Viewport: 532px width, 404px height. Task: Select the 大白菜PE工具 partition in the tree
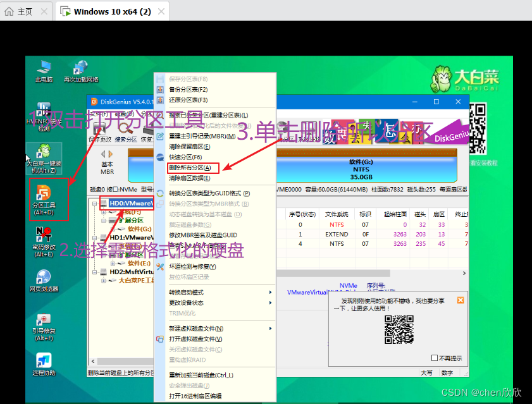tap(136, 281)
